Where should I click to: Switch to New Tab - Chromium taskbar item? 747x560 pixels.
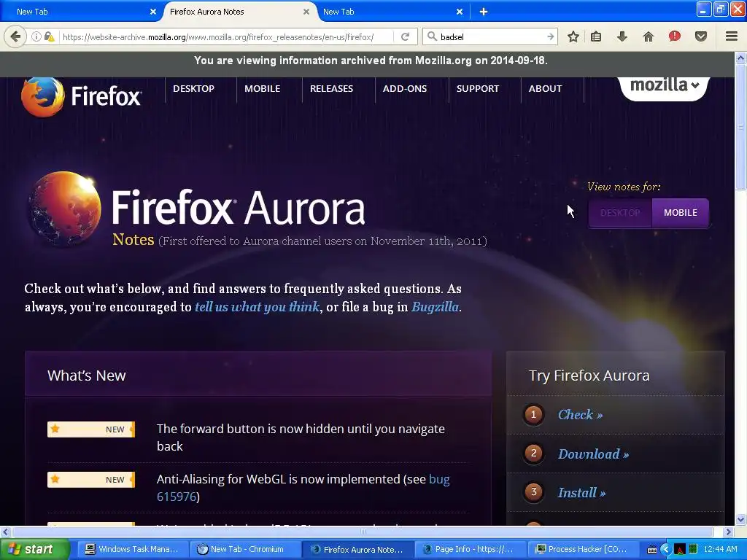(x=244, y=549)
